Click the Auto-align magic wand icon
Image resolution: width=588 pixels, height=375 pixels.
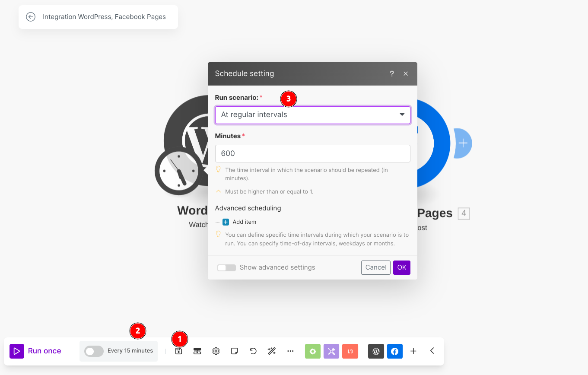272,351
